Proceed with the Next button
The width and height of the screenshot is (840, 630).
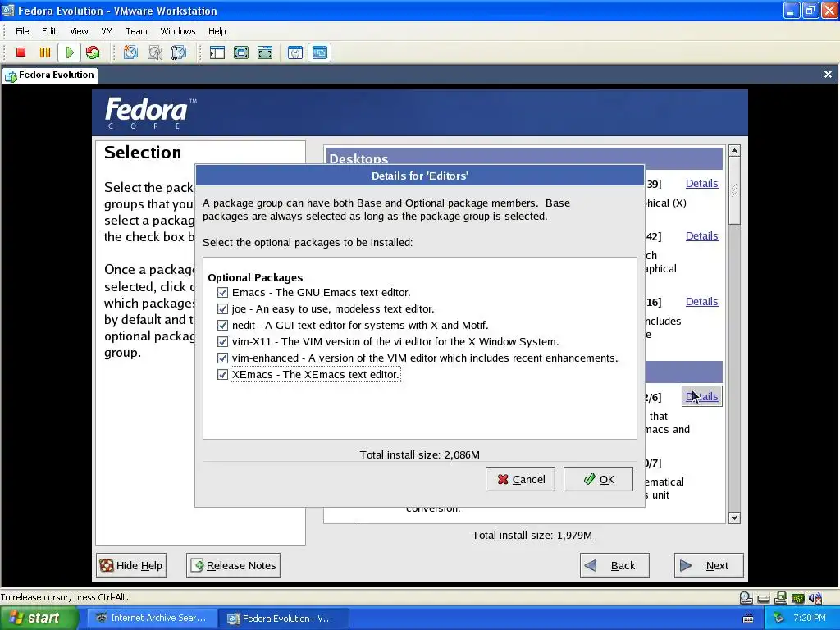(x=709, y=566)
